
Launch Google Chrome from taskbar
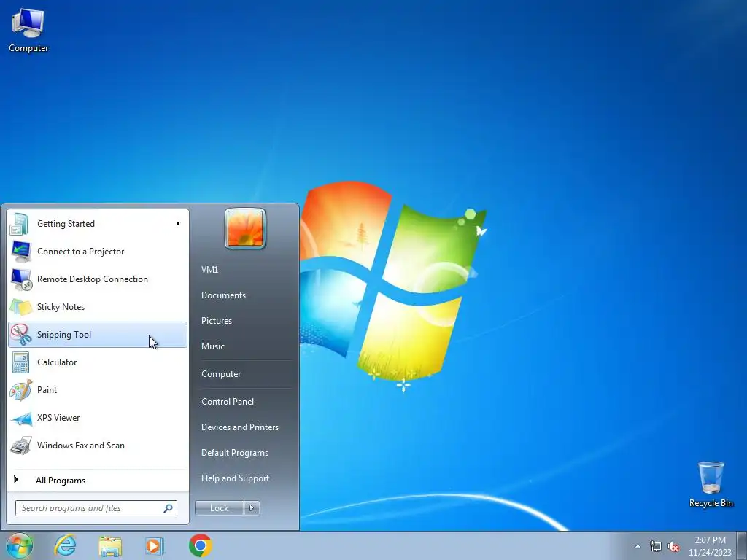point(200,545)
